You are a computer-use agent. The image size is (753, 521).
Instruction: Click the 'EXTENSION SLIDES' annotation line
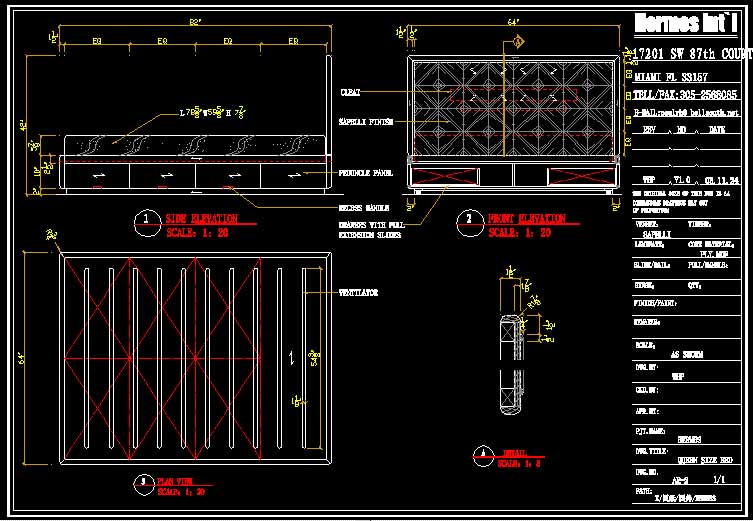point(370,235)
